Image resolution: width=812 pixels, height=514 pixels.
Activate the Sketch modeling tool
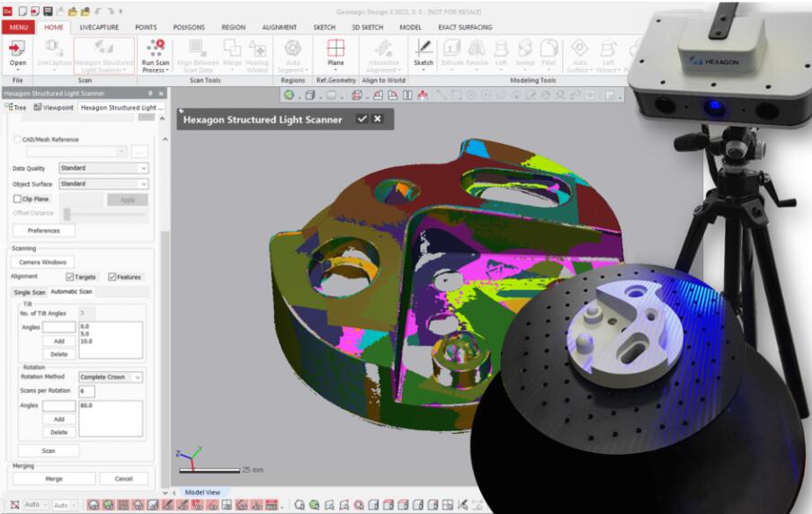(424, 49)
